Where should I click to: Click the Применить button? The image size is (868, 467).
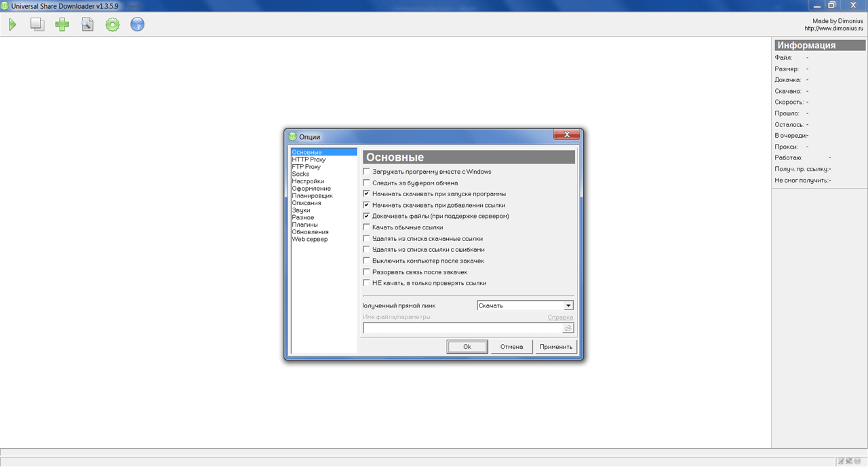556,346
